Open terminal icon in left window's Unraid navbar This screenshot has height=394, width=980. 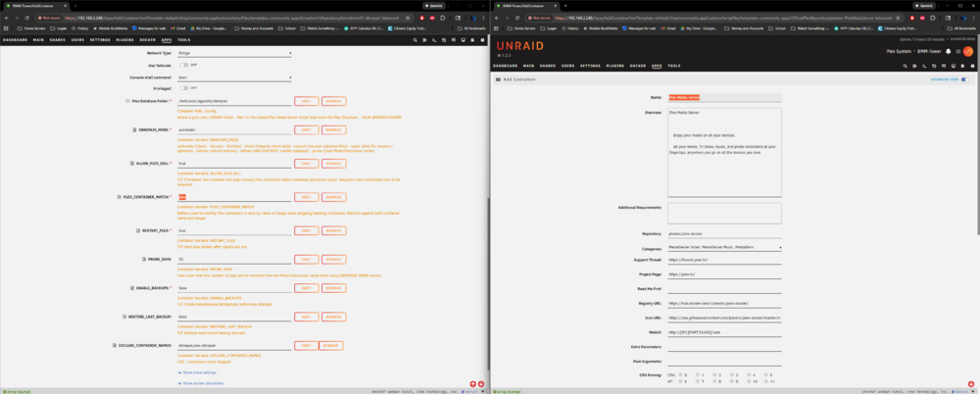tap(434, 40)
